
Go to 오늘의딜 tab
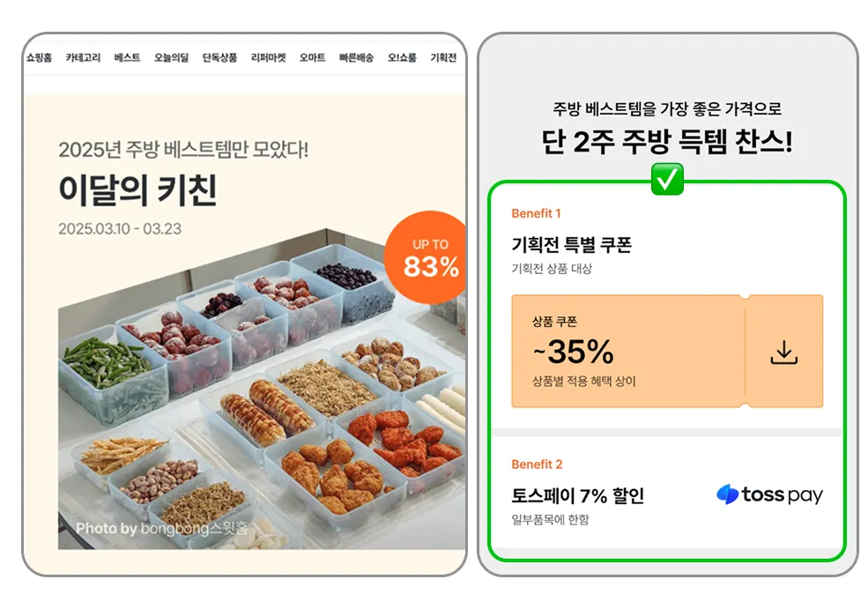172,57
